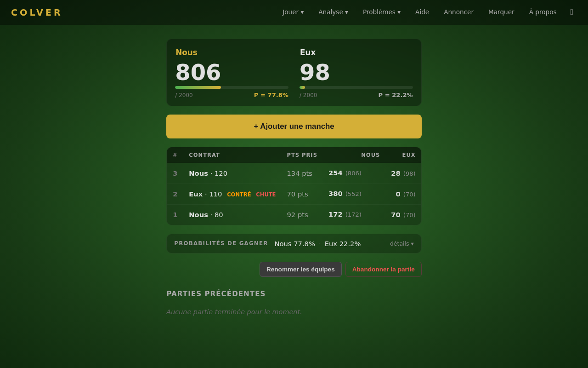Click Abandonner la partie button
588x368 pixels.
click(x=384, y=270)
